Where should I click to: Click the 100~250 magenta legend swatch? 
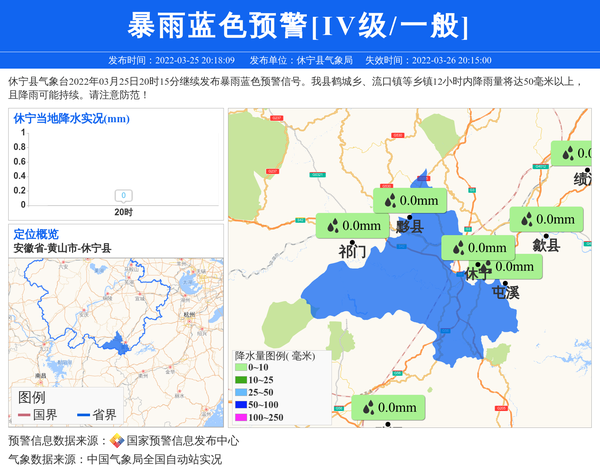[240, 417]
